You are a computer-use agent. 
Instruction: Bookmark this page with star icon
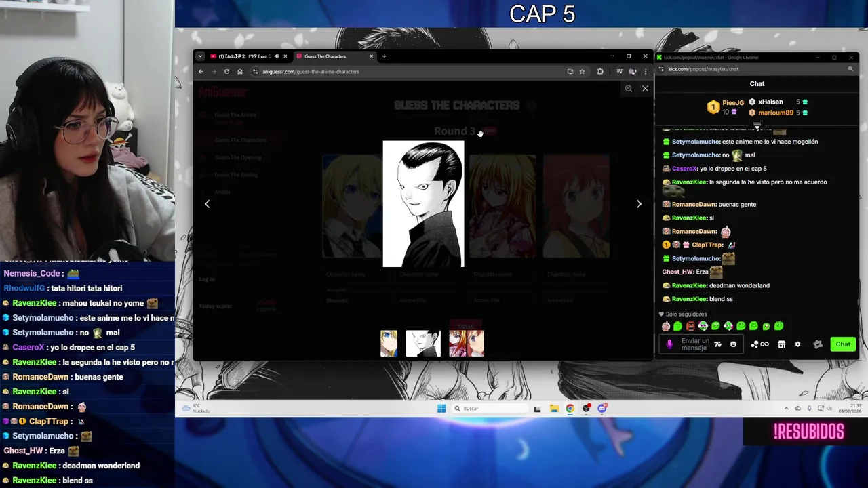582,71
